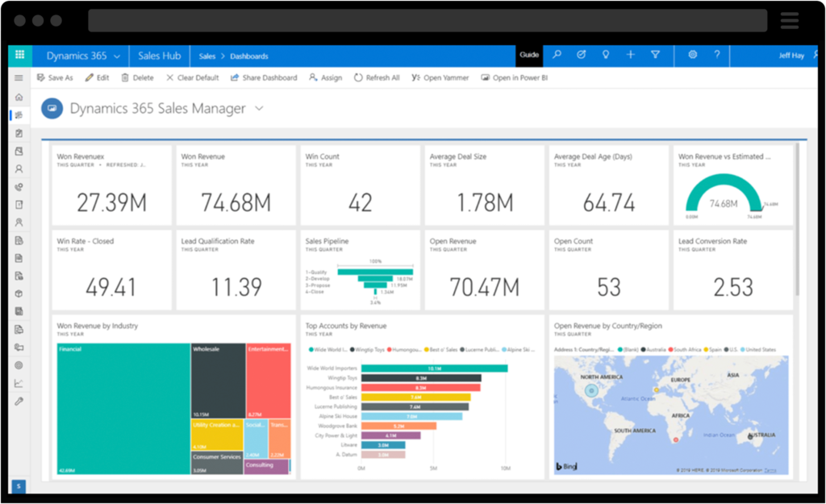Open the round globe icon in sidebar
Screen dimensions: 826x504
[x=19, y=365]
